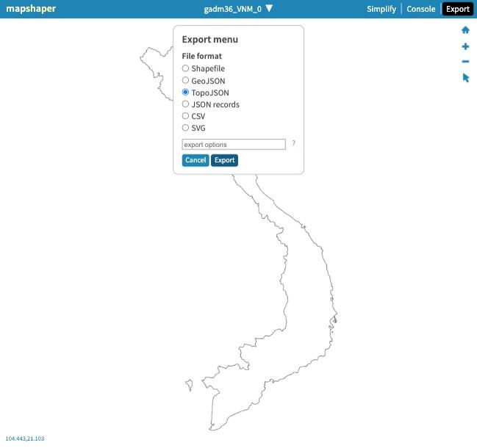477x448 pixels.
Task: Select the Shapefile format radio button
Action: pos(185,68)
